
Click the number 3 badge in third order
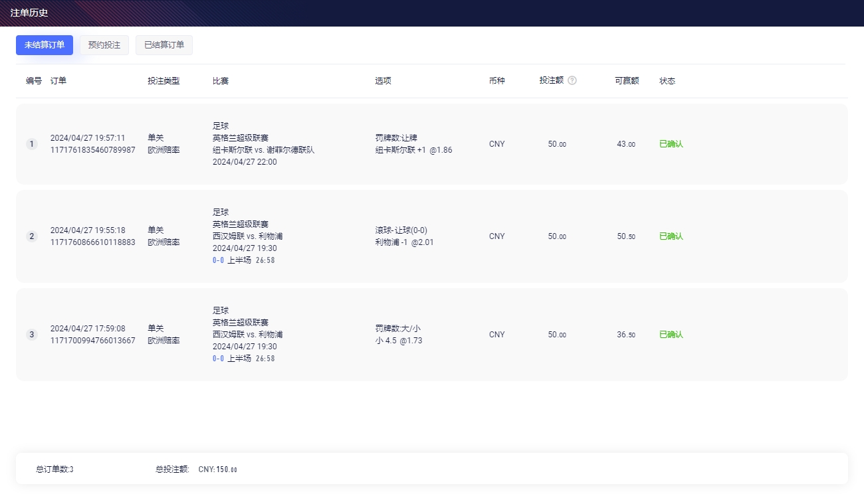[x=32, y=335]
